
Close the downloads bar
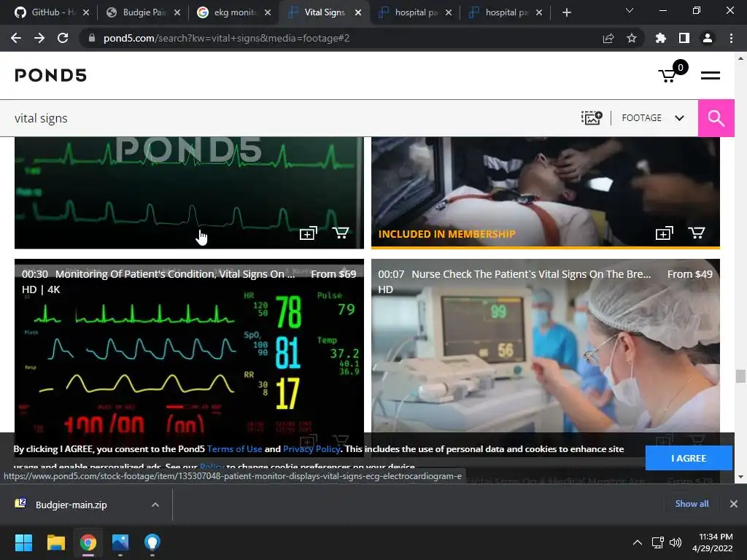[734, 504]
